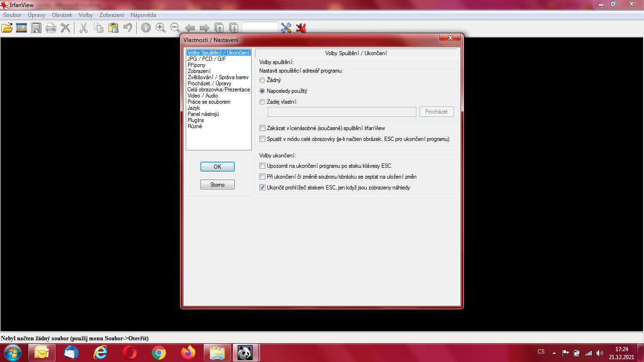Viewport: 644px width, 362px height.
Task: Click the Zoom in magnifier icon
Action: click(160, 28)
